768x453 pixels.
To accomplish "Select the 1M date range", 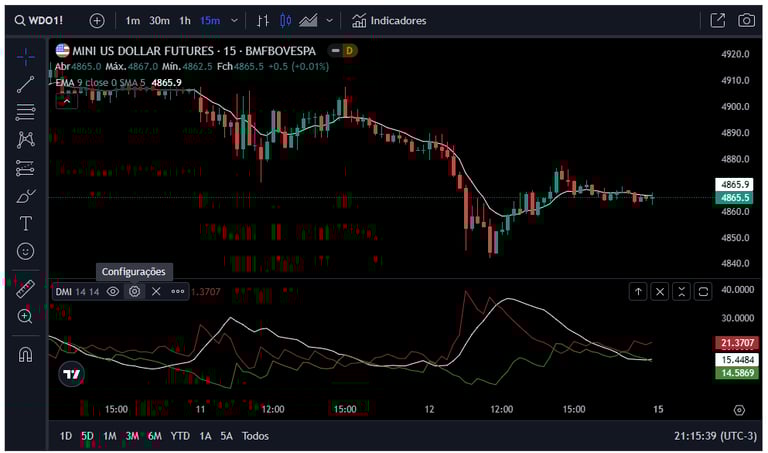I will point(110,436).
